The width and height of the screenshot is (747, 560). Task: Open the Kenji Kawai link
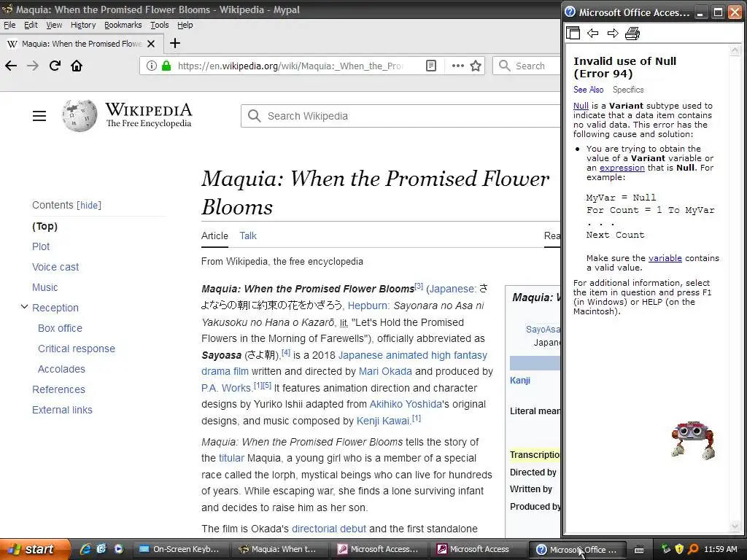pos(383,421)
